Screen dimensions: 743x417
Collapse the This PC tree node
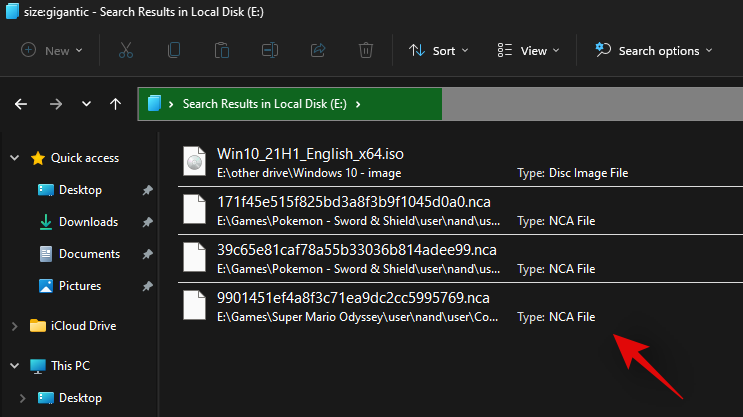tap(14, 366)
